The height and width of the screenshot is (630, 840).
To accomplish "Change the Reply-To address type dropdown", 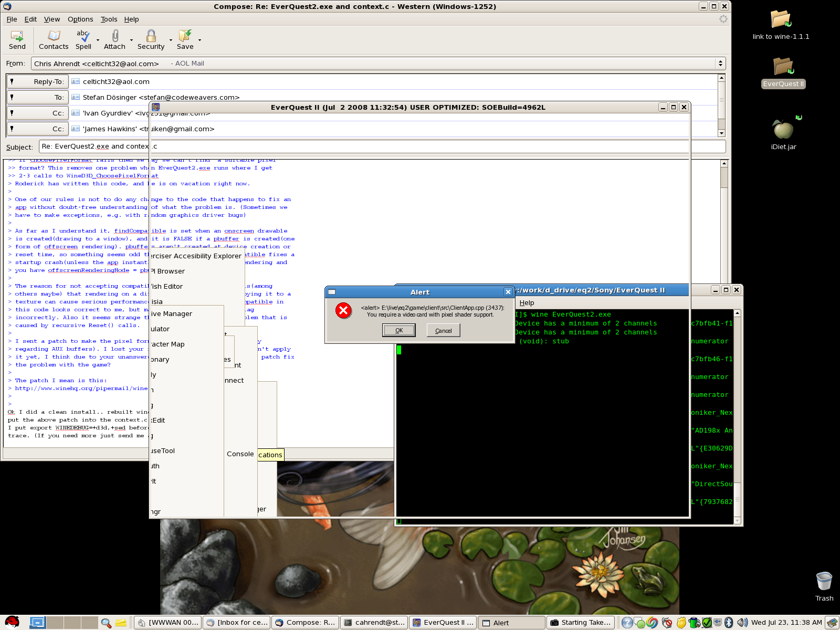I will coord(38,82).
